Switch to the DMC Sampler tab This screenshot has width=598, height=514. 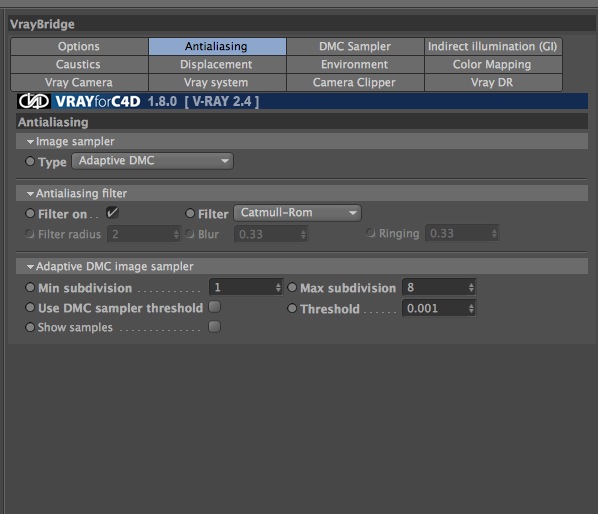coord(355,47)
